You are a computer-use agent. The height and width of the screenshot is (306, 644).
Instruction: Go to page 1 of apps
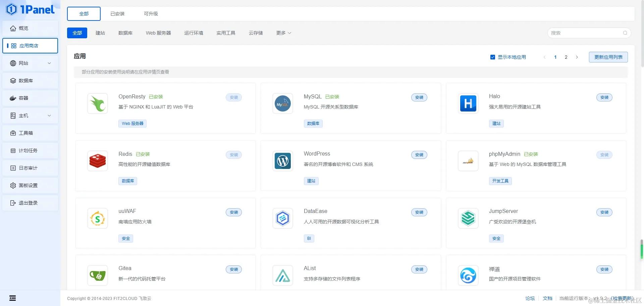coord(555,57)
